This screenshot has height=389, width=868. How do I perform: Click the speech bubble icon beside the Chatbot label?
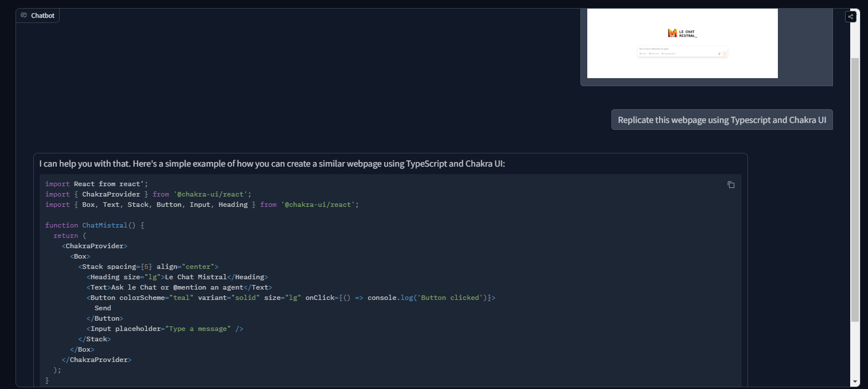(23, 16)
